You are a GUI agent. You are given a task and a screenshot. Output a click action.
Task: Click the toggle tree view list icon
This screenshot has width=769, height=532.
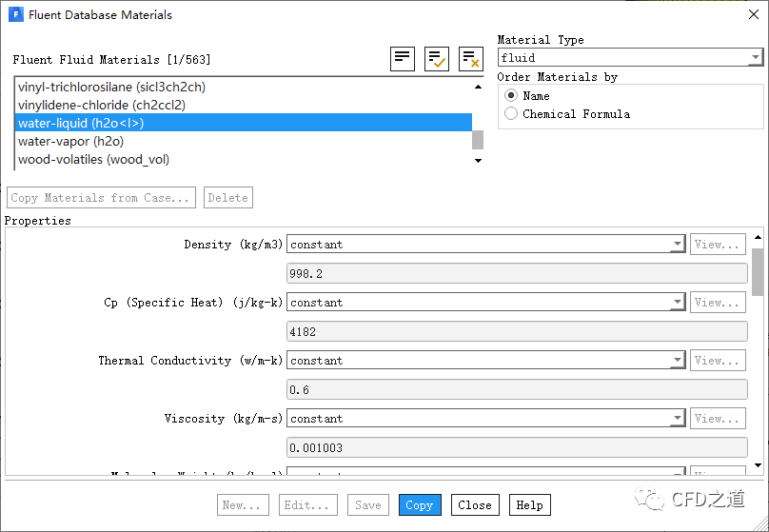pyautogui.click(x=403, y=58)
